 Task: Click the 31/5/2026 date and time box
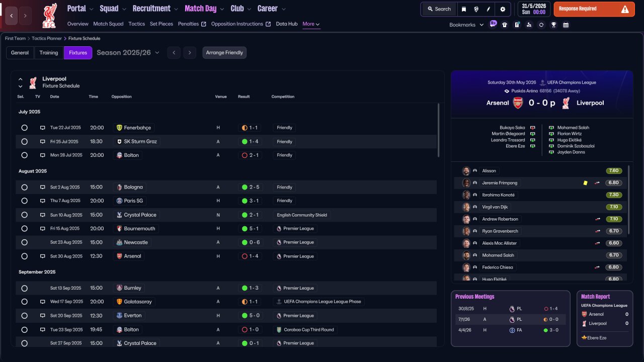[534, 9]
